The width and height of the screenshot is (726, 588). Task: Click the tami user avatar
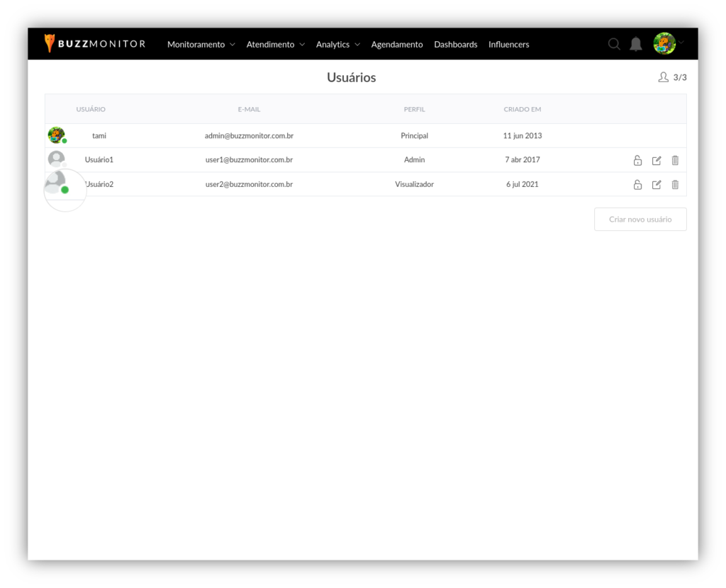pyautogui.click(x=56, y=135)
